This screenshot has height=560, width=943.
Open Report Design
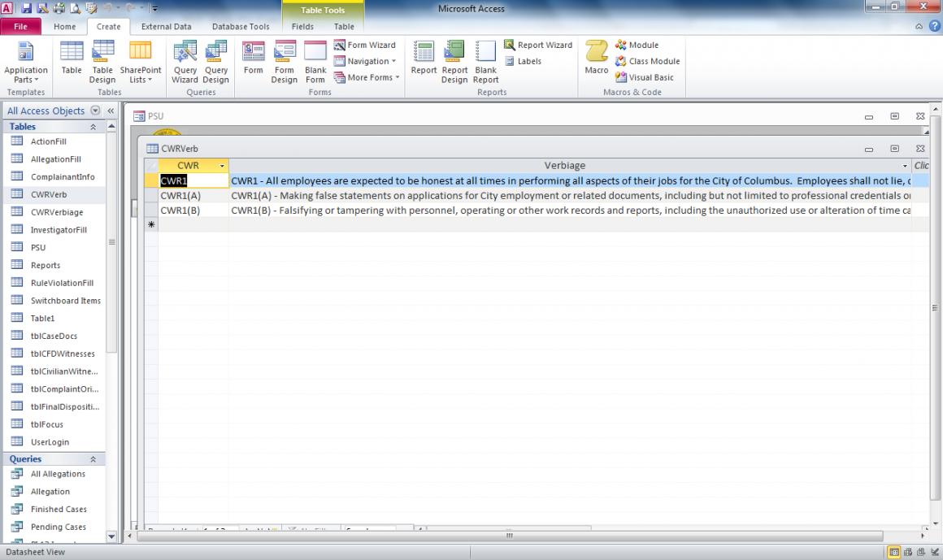[x=454, y=62]
